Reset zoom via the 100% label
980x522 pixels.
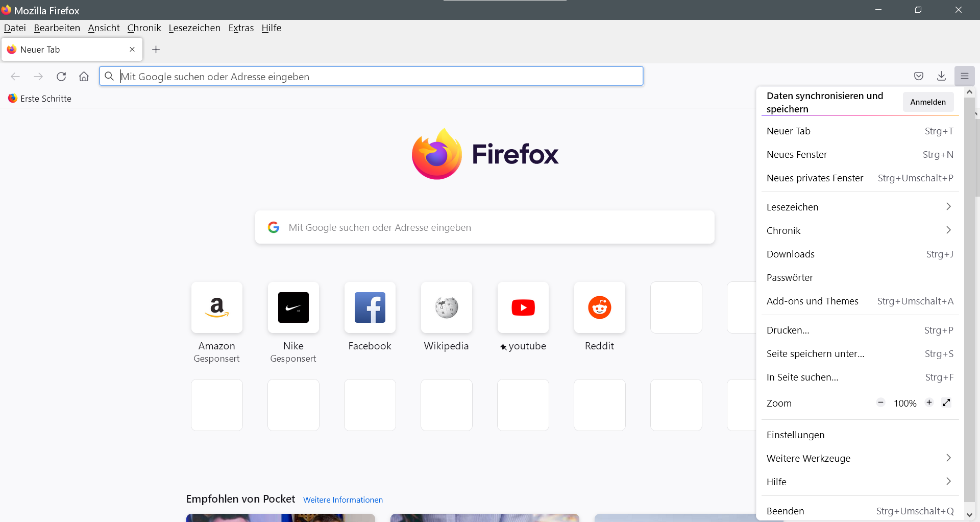pos(905,403)
